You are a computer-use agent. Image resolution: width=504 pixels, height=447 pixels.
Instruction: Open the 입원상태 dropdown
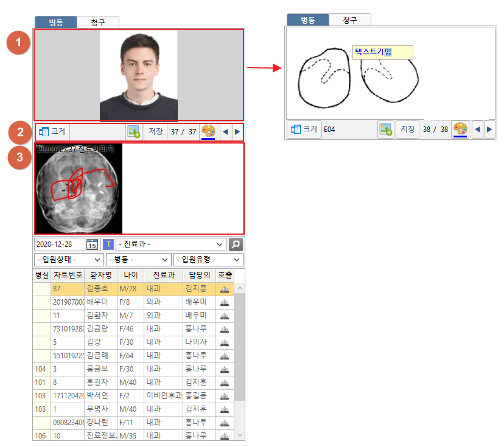coord(69,260)
